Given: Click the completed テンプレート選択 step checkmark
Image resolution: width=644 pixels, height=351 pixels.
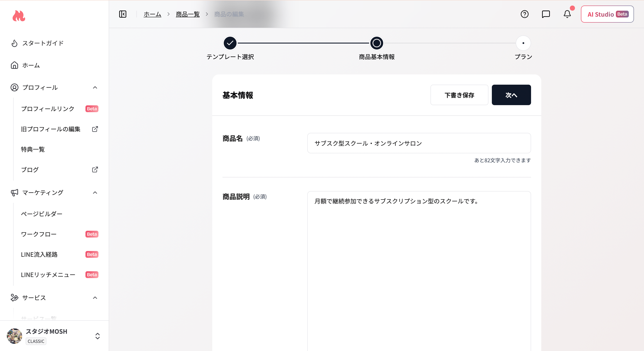Looking at the screenshot, I should tap(230, 43).
